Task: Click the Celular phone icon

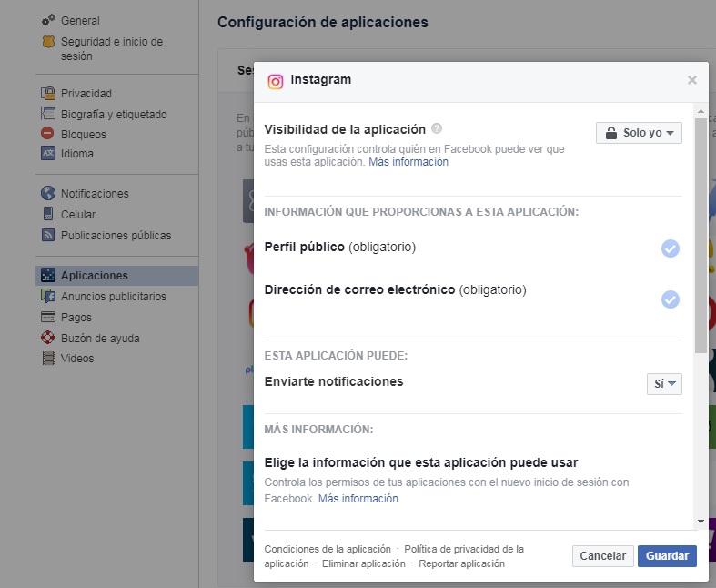Action: [49, 215]
